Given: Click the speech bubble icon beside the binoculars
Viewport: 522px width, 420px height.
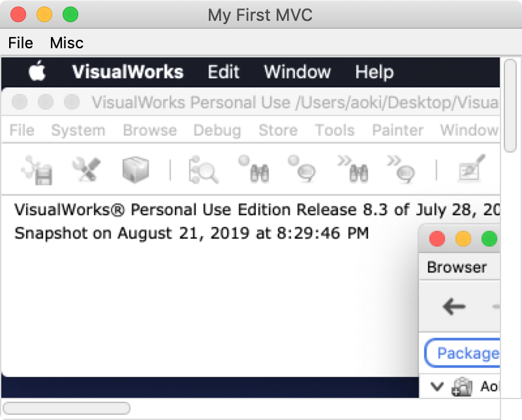Looking at the screenshot, I should [x=302, y=169].
